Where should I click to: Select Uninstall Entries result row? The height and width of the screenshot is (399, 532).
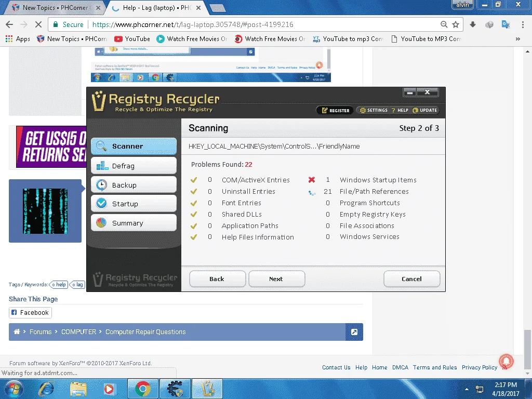[233, 191]
